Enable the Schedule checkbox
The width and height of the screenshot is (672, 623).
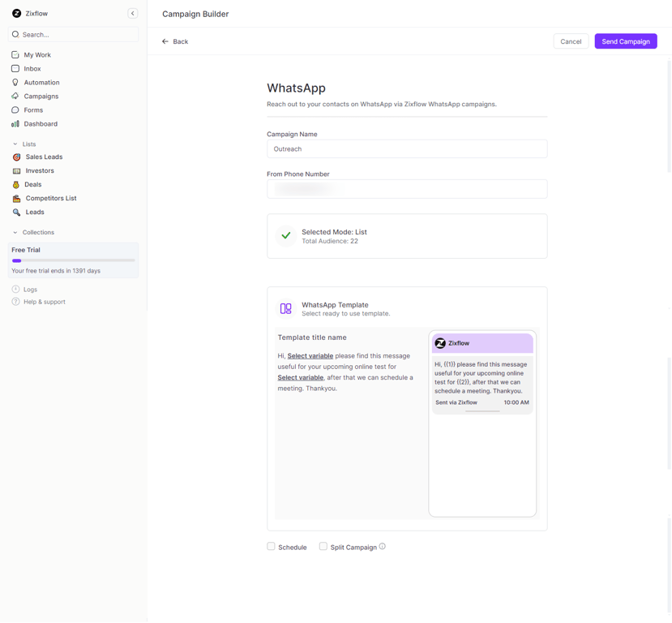tap(272, 547)
